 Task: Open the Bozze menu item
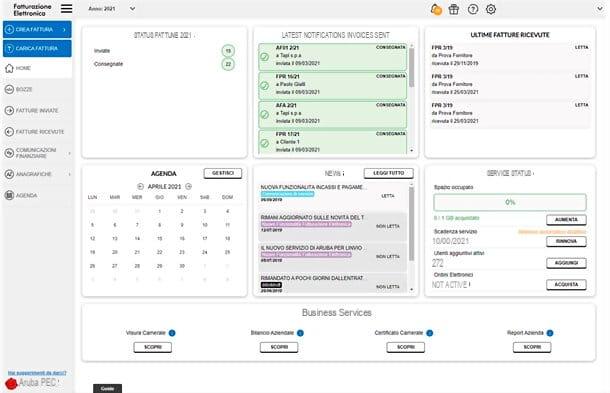click(37, 89)
